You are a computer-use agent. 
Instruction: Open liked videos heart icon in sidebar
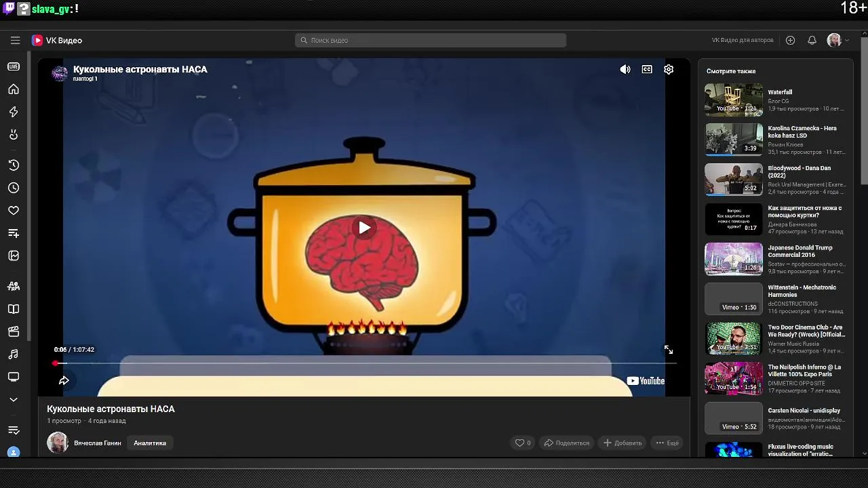(14, 211)
